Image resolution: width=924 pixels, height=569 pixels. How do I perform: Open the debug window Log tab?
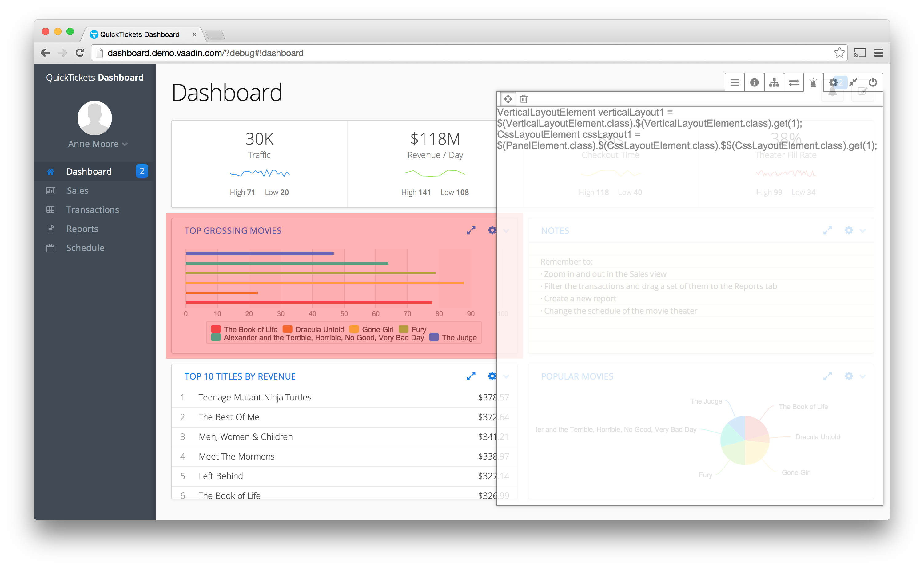pos(734,82)
